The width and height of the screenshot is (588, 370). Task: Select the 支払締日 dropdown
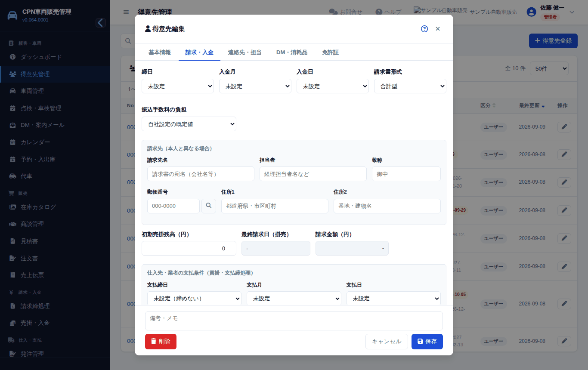coord(194,298)
